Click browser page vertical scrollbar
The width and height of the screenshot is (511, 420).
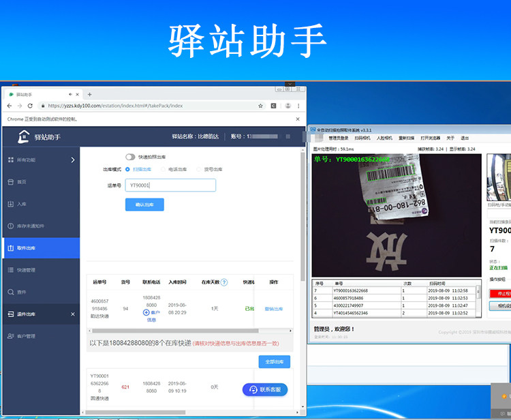click(303, 217)
